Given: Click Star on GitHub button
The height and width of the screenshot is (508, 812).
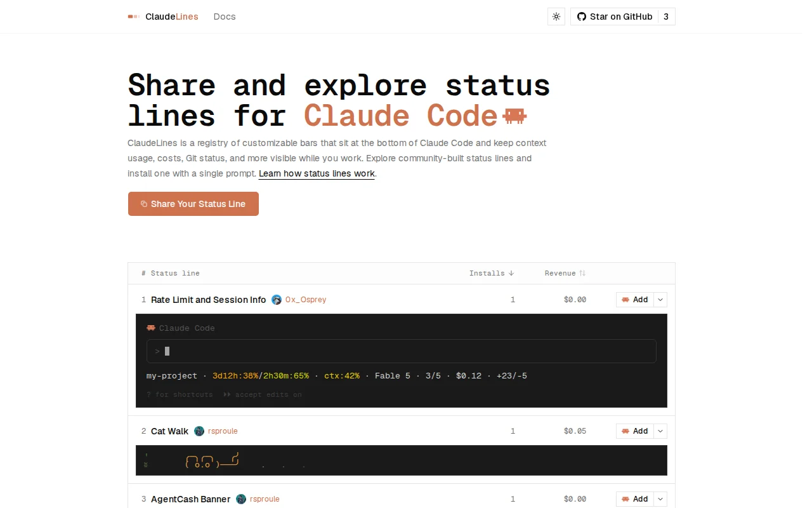Looking at the screenshot, I should (x=615, y=17).
